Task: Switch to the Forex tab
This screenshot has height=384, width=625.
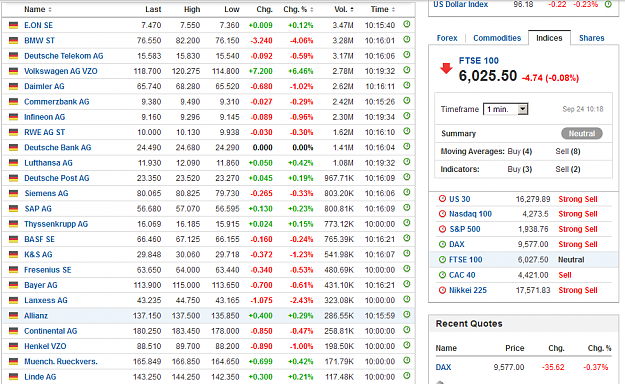Action: (447, 38)
